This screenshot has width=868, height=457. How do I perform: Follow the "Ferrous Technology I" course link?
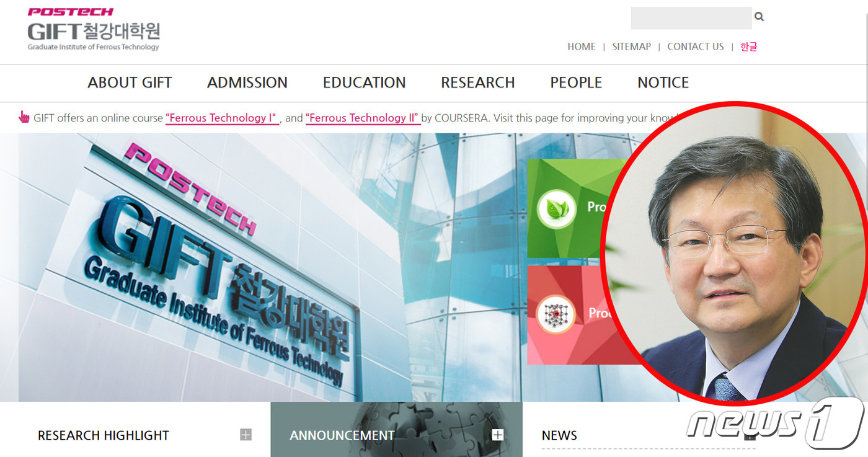tap(222, 118)
